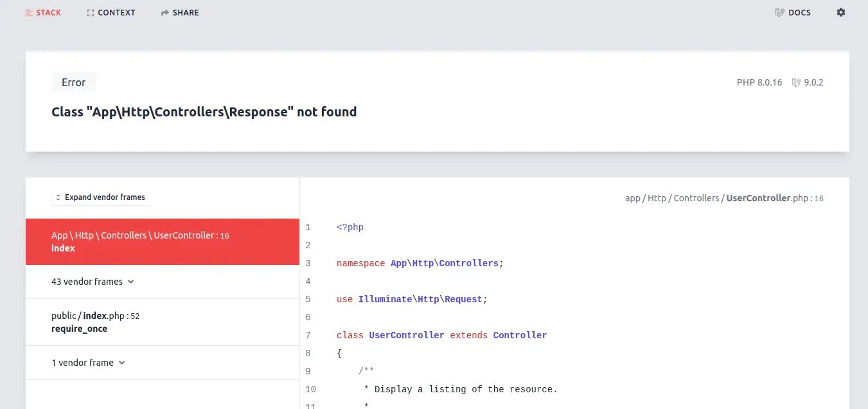The width and height of the screenshot is (868, 409).
Task: Open the settings gear icon
Action: click(x=840, y=12)
